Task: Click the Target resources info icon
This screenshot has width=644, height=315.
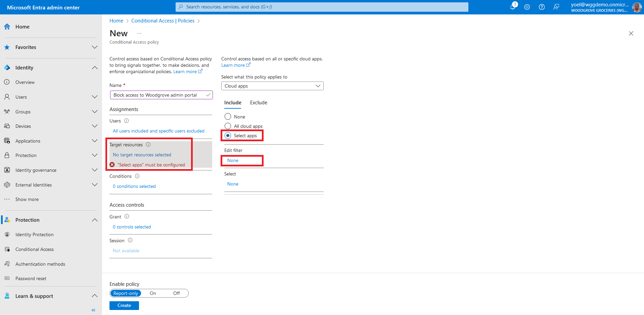Action: 148,145
